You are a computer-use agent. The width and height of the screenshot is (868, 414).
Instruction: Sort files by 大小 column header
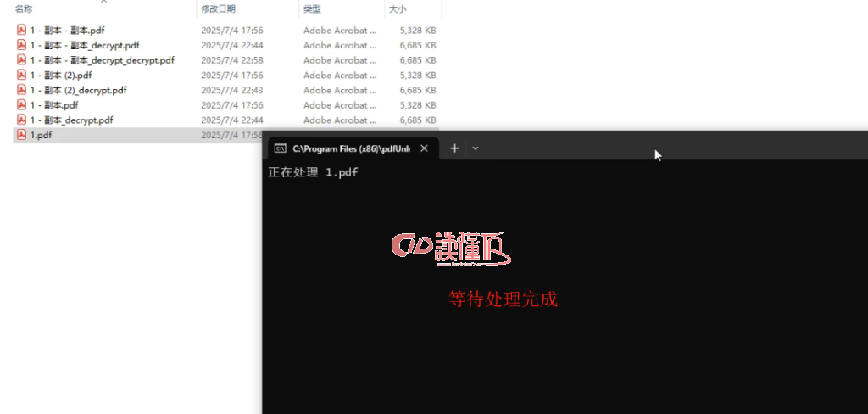(x=398, y=8)
